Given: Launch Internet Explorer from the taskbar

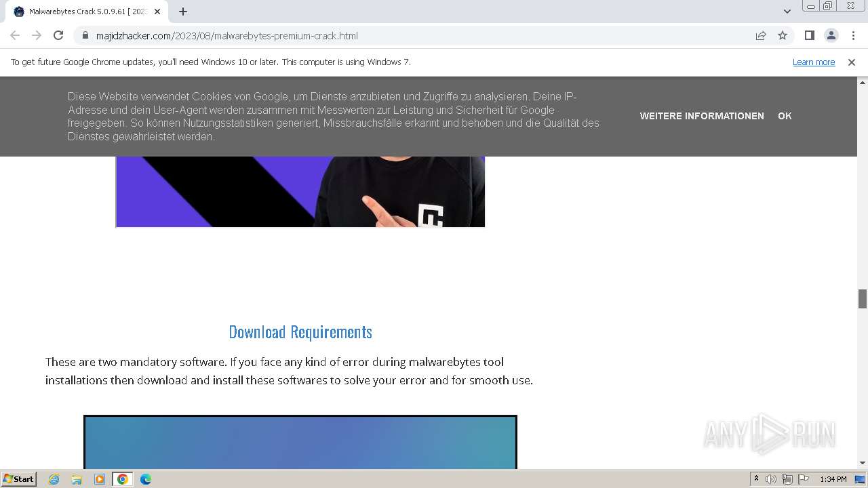Looking at the screenshot, I should [54, 479].
